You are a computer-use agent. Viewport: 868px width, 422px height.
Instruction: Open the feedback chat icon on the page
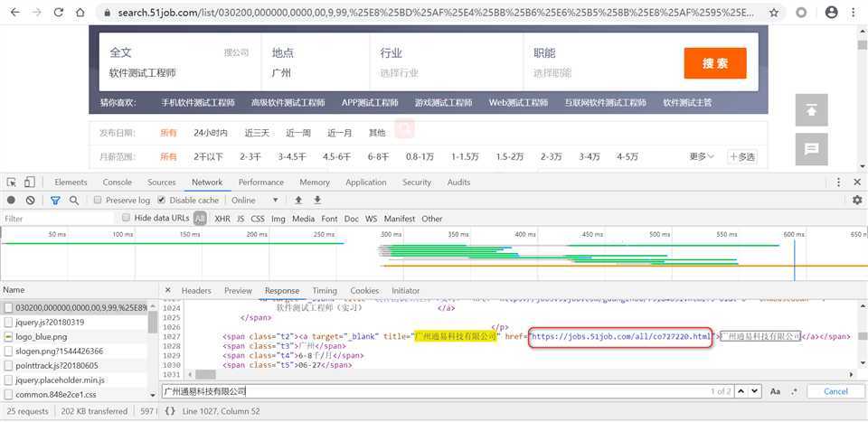point(812,149)
